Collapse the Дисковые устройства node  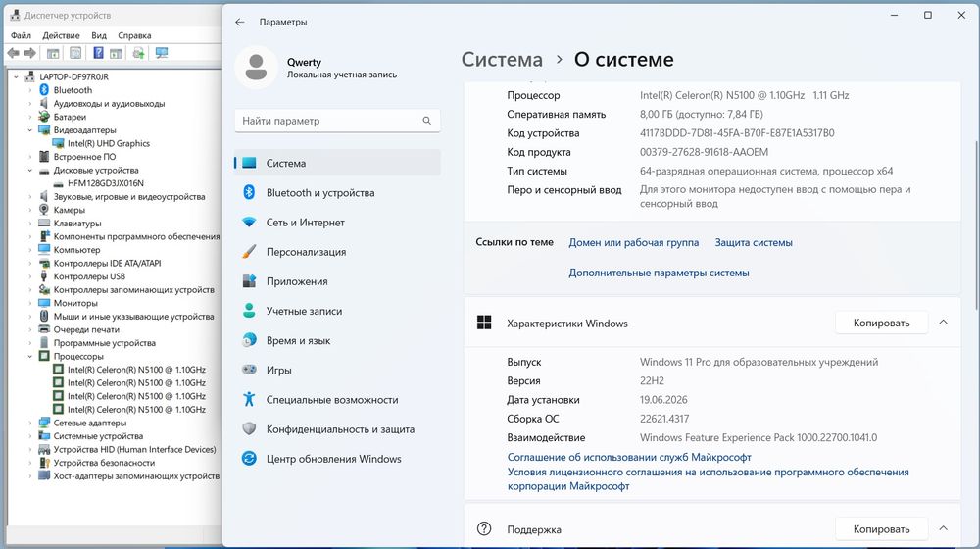click(x=29, y=170)
